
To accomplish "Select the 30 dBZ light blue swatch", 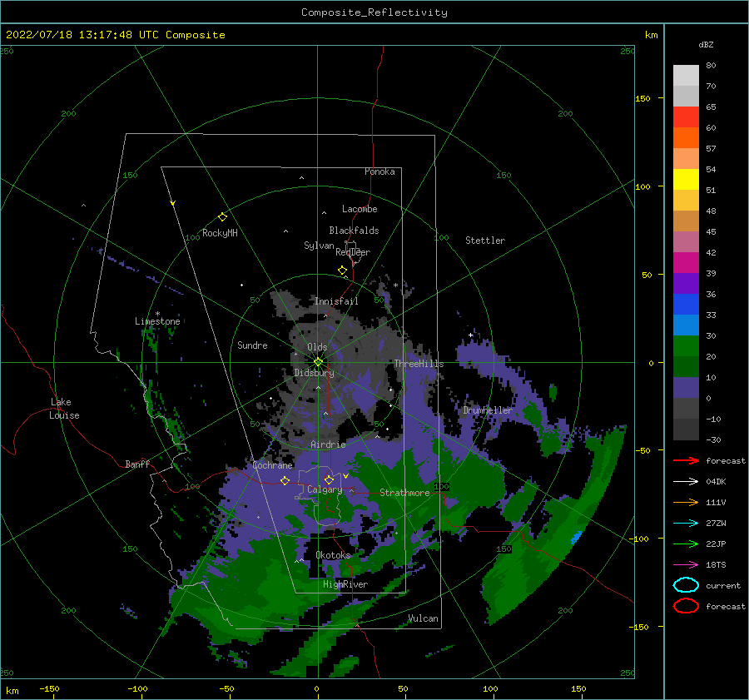I will (x=686, y=325).
